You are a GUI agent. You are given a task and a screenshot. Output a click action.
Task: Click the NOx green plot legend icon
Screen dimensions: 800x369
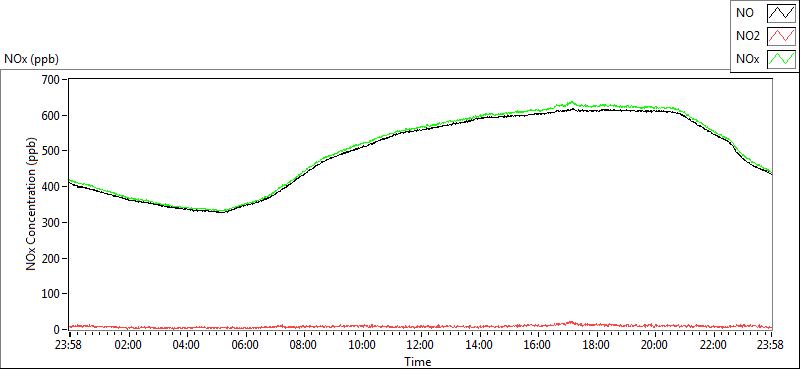(782, 60)
